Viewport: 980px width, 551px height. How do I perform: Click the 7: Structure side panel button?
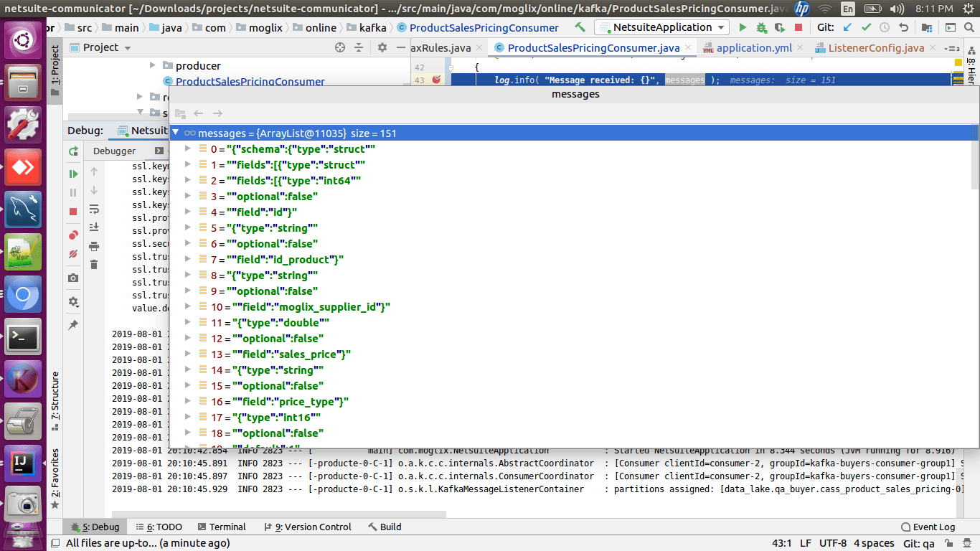click(x=55, y=402)
